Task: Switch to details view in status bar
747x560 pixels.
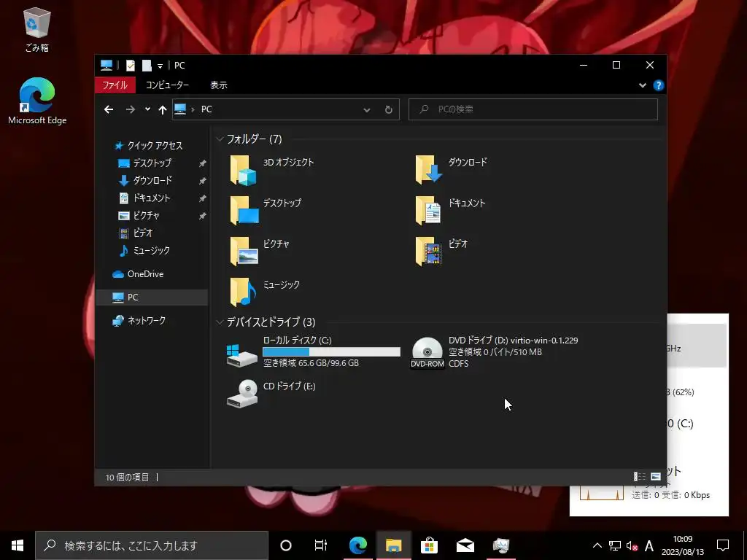Action: point(639,477)
